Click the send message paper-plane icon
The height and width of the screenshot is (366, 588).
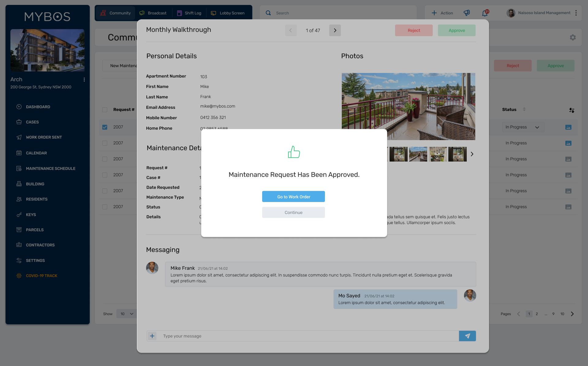coord(467,336)
